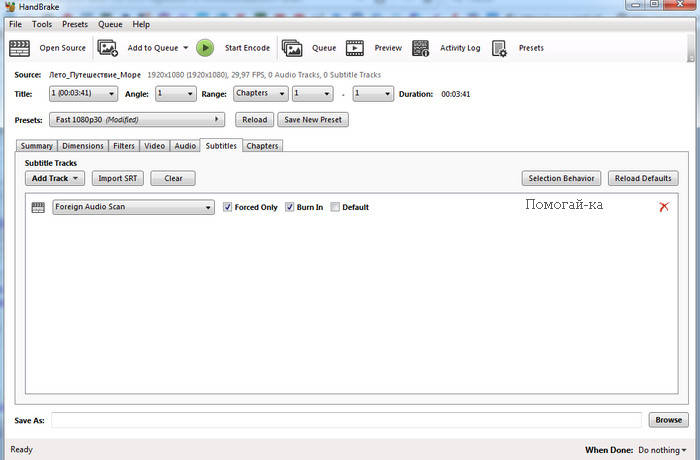This screenshot has width=700, height=460.
Task: Click the Clear subtitles button
Action: point(173,178)
